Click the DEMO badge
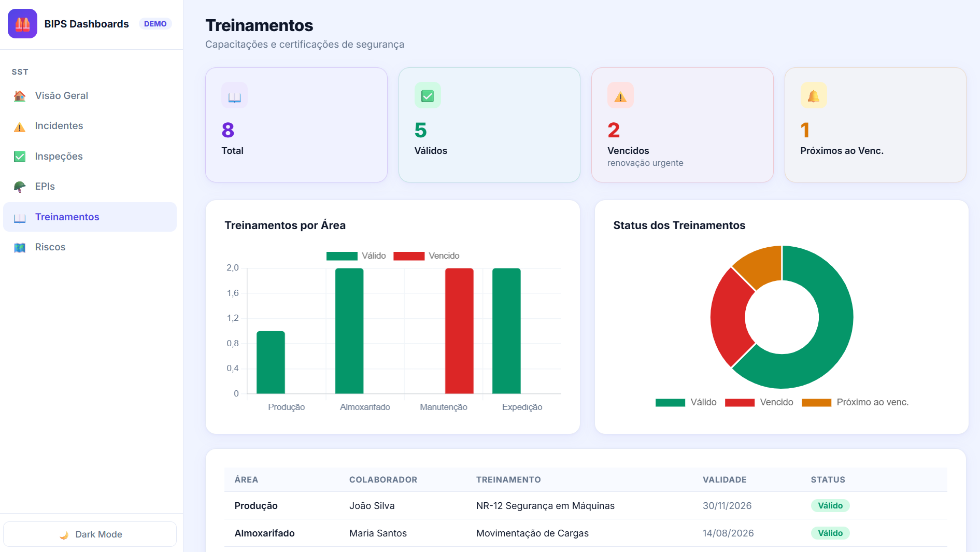The width and height of the screenshot is (980, 552). (x=155, y=24)
